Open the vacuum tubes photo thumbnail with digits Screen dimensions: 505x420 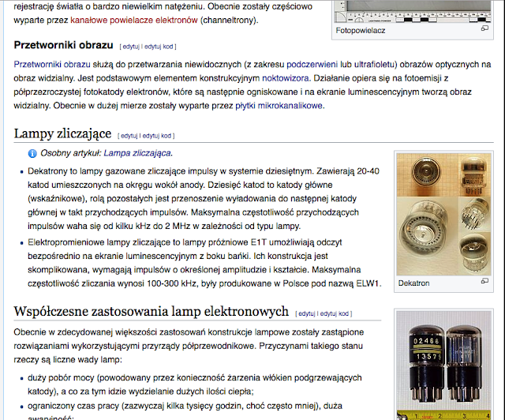(x=443, y=366)
